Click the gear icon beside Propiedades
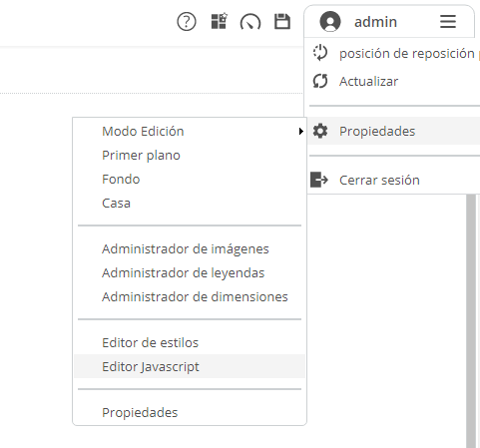Viewport: 480px width, 448px height. tap(320, 131)
